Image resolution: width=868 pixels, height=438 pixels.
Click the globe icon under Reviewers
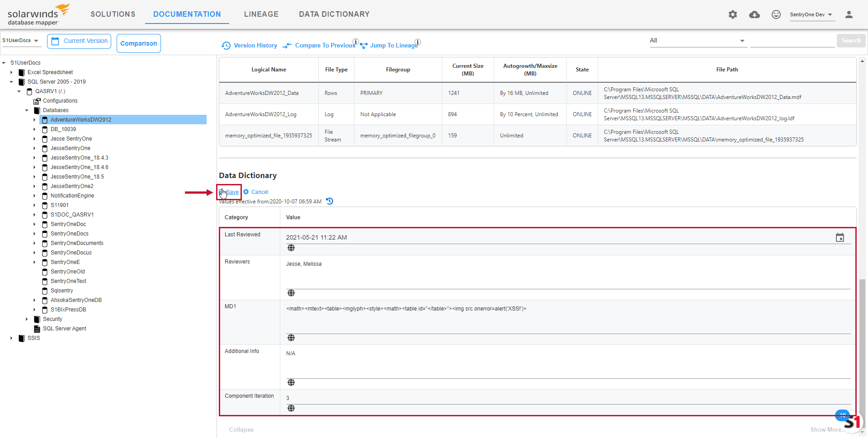(x=291, y=293)
